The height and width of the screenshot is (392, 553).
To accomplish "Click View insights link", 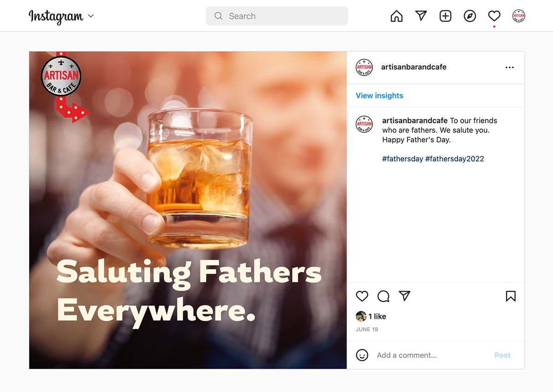I will click(379, 95).
